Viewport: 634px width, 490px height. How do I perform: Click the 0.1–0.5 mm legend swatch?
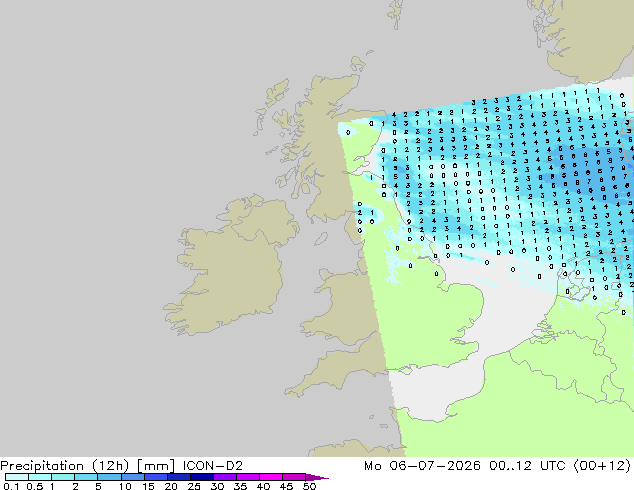coord(17,477)
